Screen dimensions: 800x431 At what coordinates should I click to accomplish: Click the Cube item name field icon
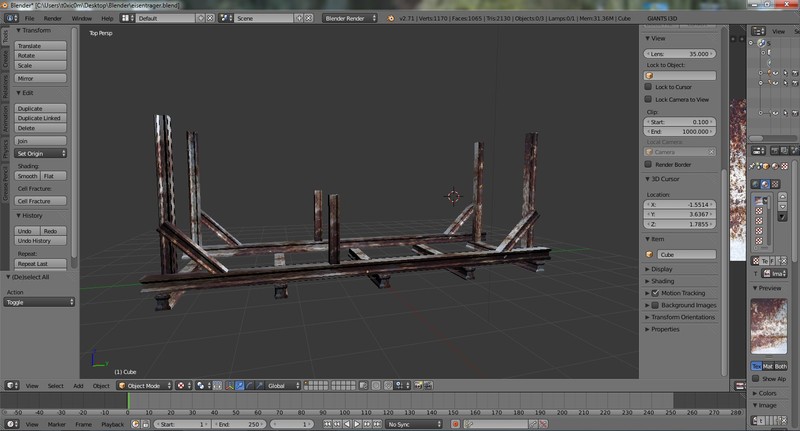[651, 254]
